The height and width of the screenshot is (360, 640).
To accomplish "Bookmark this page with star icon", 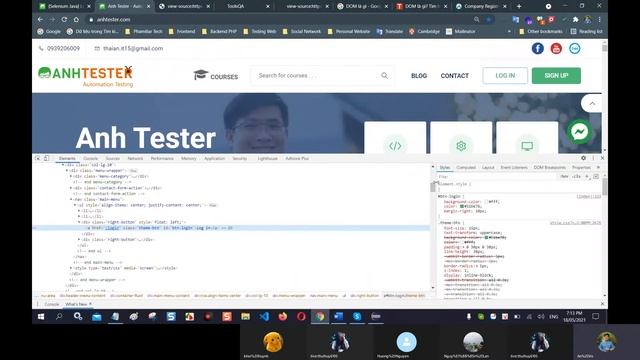I will click(x=488, y=19).
